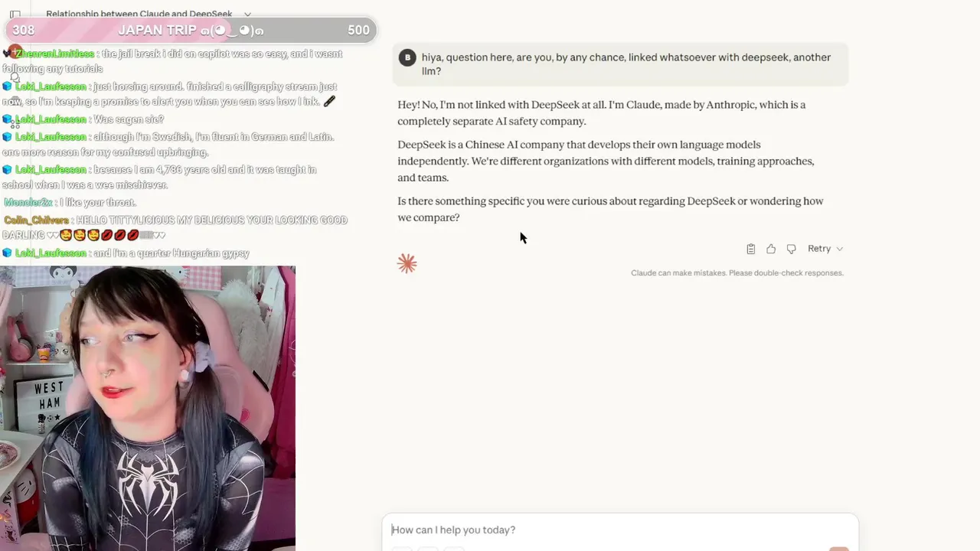This screenshot has width=980, height=551.
Task: Click the send button in the message box
Action: click(x=838, y=548)
